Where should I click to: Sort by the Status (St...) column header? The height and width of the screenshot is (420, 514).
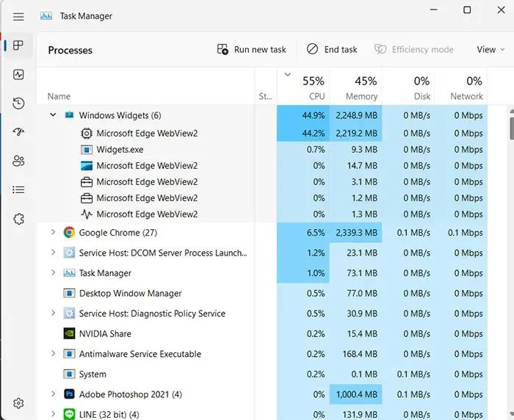[x=266, y=87]
